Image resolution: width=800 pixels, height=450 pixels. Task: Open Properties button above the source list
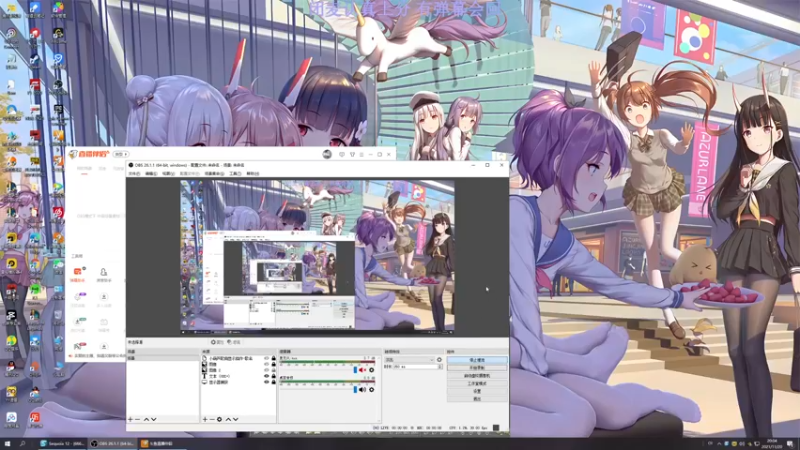click(x=218, y=342)
